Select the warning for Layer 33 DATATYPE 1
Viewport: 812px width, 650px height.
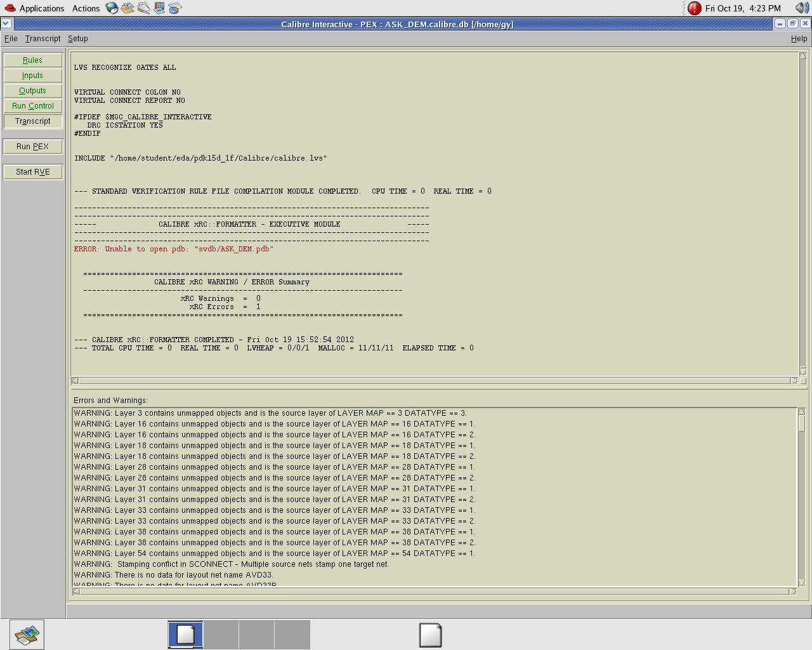pos(275,510)
